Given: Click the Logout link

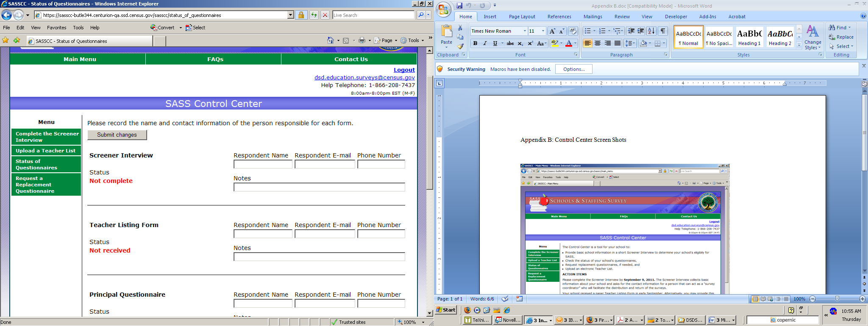Looking at the screenshot, I should pyautogui.click(x=404, y=70).
